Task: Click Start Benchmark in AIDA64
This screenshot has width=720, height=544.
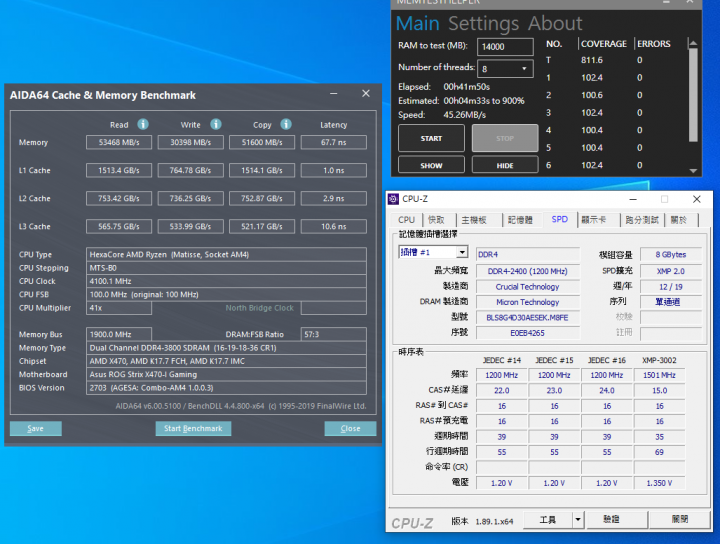Action: click(193, 428)
